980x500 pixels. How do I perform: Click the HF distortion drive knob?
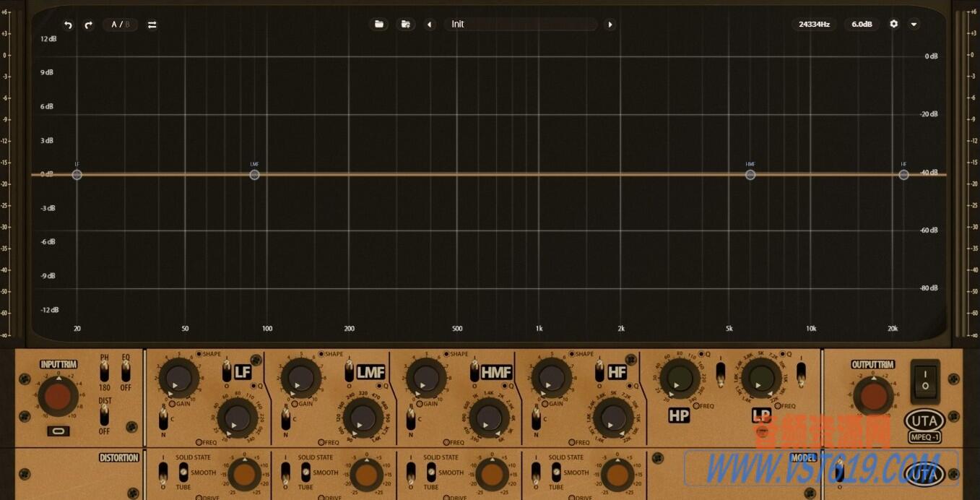coord(617,475)
